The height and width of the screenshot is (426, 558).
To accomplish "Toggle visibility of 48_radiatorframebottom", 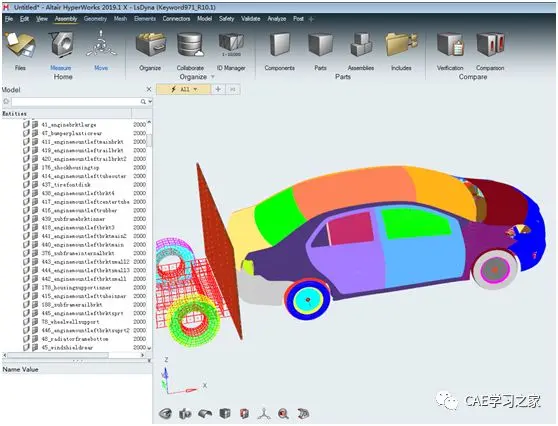I will [x=26, y=339].
